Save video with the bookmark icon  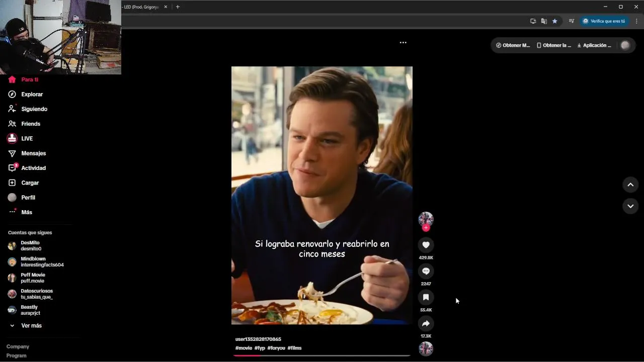pos(426,297)
